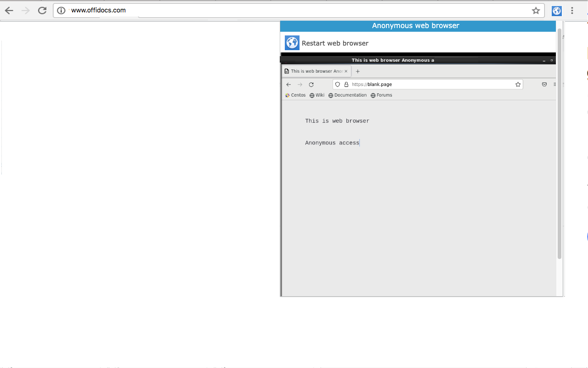Click the popup's vertical scrollbar
The width and height of the screenshot is (588, 368).
click(x=560, y=144)
